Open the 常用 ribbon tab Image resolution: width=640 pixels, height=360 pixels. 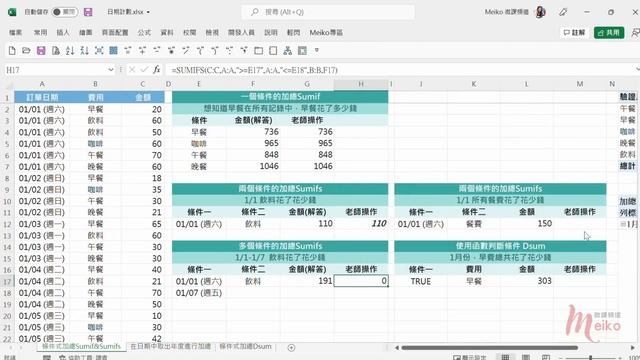(x=40, y=32)
